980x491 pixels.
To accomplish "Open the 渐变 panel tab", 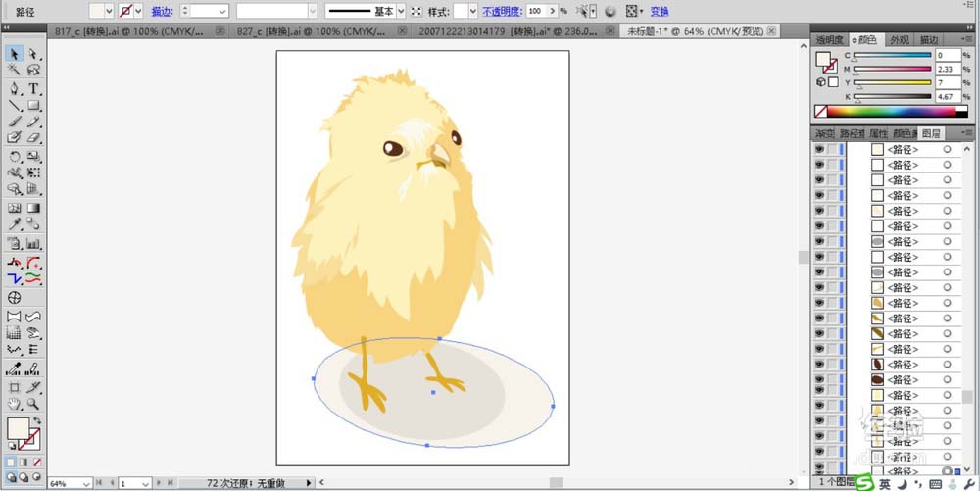I will 824,133.
